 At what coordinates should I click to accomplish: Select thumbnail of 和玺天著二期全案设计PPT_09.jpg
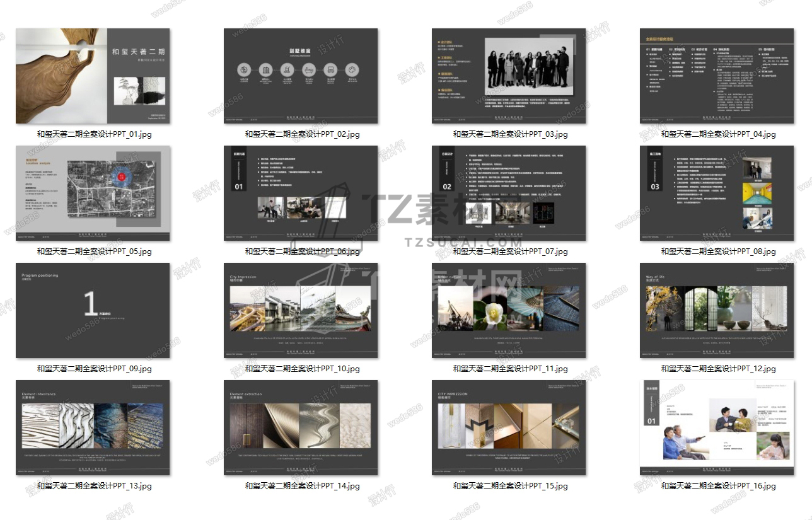pos(93,311)
